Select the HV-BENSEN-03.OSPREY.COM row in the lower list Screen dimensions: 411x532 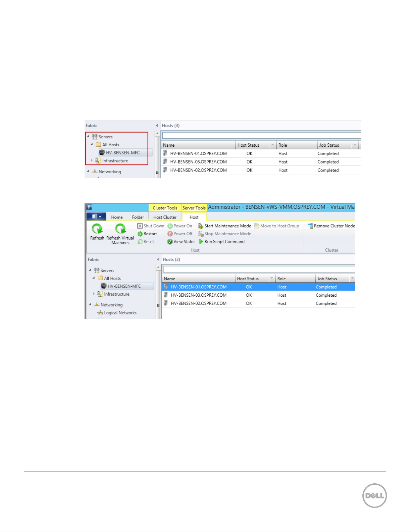point(199,295)
